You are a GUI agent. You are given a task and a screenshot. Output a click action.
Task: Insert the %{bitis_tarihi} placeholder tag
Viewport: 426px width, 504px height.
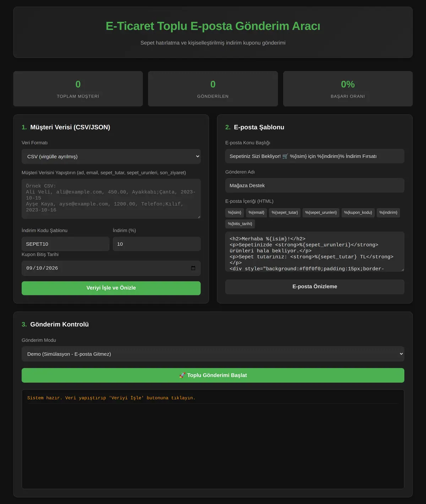[240, 224]
